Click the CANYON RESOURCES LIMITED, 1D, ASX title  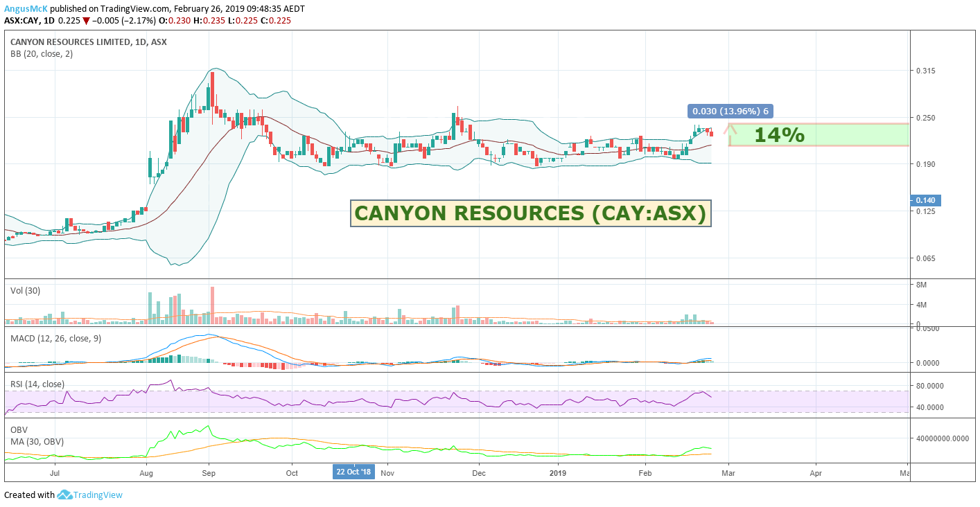[89, 42]
